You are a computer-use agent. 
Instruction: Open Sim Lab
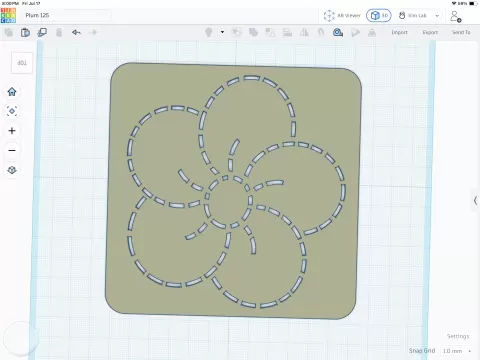coord(413,15)
